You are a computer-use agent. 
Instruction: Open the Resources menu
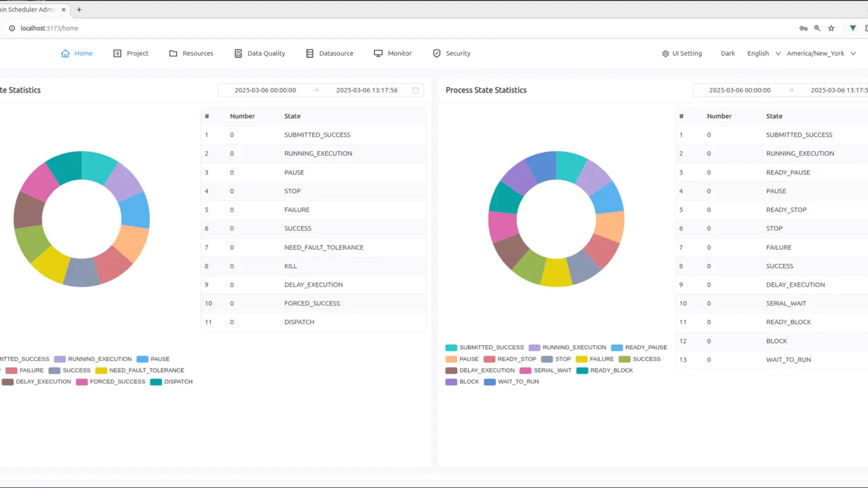coord(191,53)
